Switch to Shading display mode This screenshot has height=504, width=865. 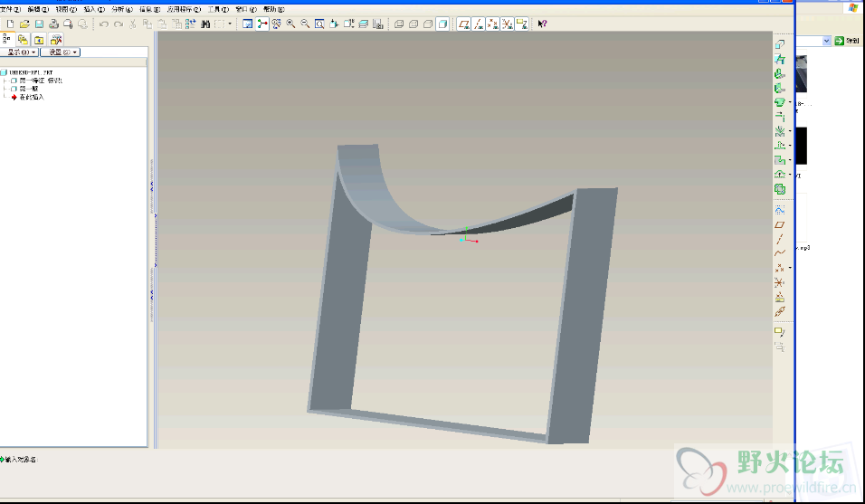pos(442,24)
